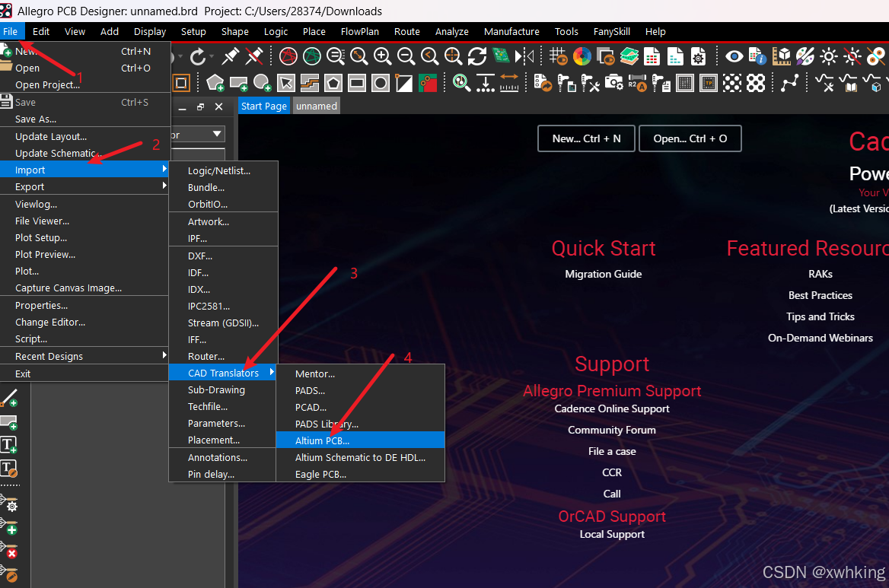889x588 pixels.
Task: Open the color wheel dialog icon
Action: coord(582,56)
